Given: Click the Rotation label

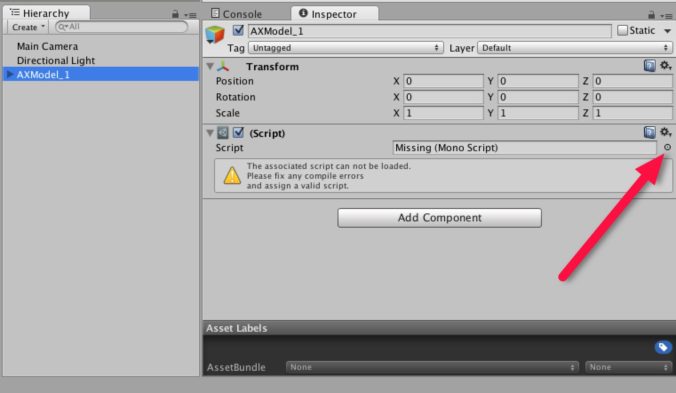Looking at the screenshot, I should 235,97.
